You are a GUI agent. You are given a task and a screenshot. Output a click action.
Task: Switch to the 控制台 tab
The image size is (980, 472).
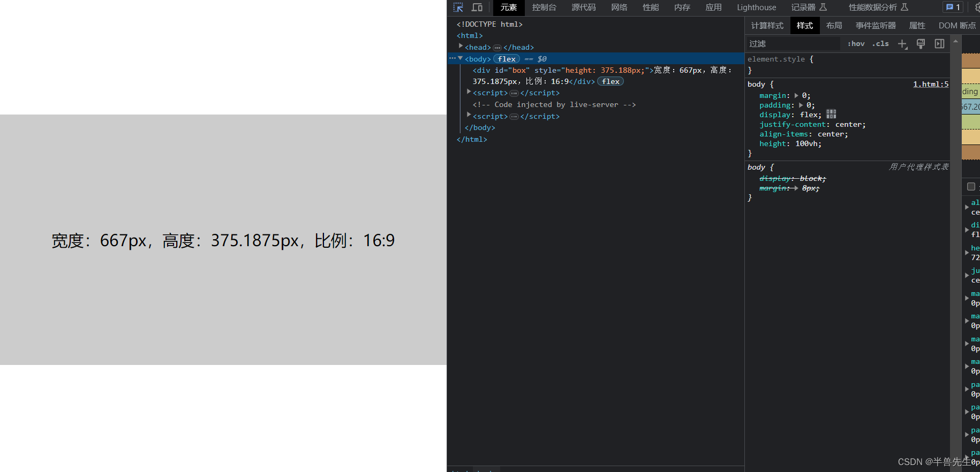tap(544, 7)
